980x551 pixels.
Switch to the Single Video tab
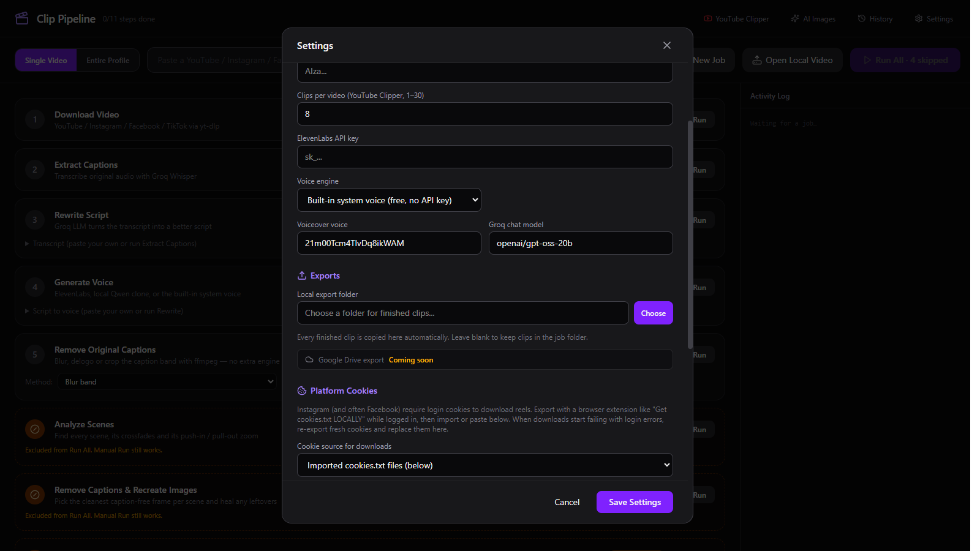(46, 60)
